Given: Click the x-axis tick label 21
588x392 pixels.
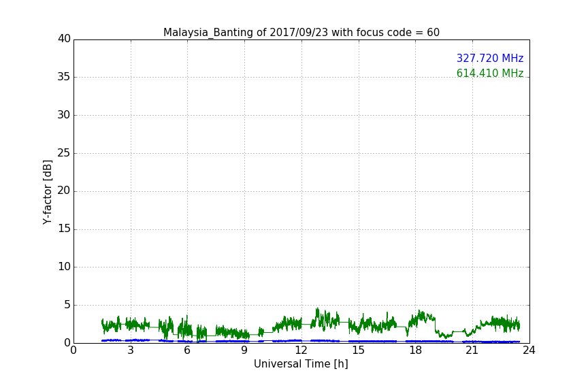Looking at the screenshot, I should pos(472,350).
